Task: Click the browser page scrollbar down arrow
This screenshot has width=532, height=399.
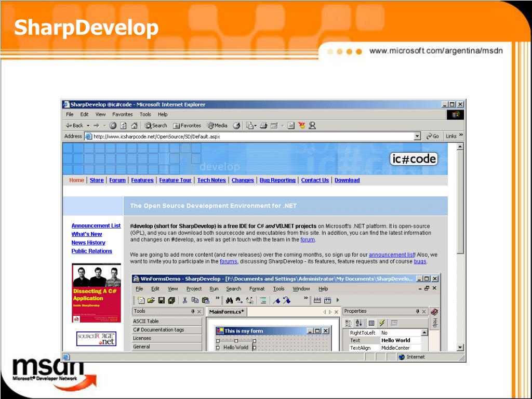Action: pyautogui.click(x=460, y=348)
